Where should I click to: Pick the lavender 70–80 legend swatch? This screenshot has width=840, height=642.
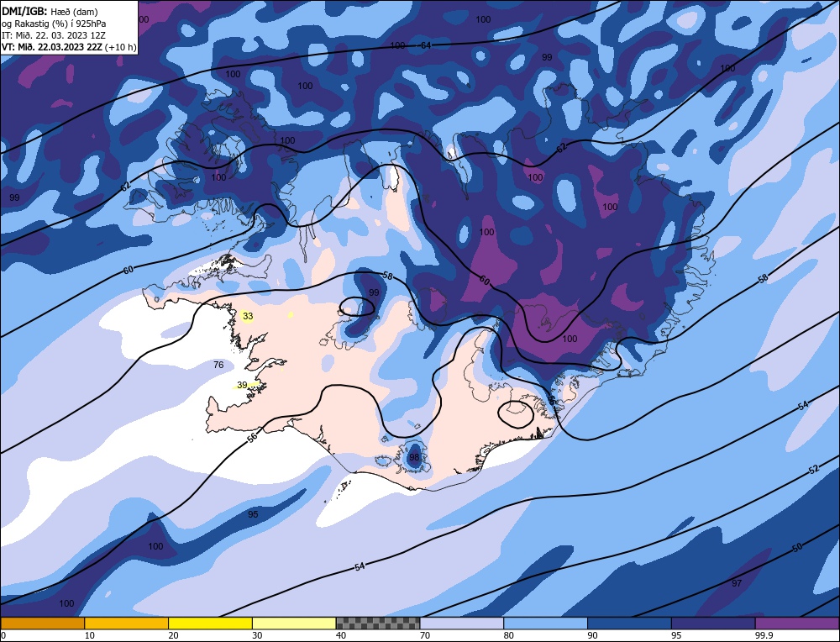(462, 623)
